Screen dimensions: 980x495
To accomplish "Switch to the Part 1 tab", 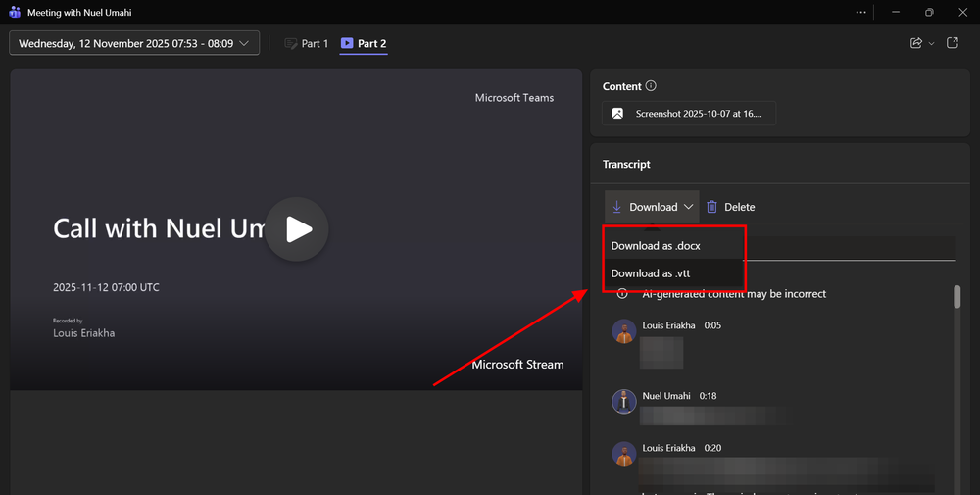I will coord(306,43).
